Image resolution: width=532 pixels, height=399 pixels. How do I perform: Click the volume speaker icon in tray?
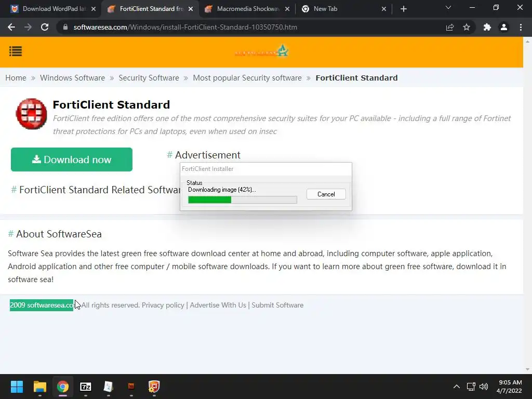pos(484,387)
